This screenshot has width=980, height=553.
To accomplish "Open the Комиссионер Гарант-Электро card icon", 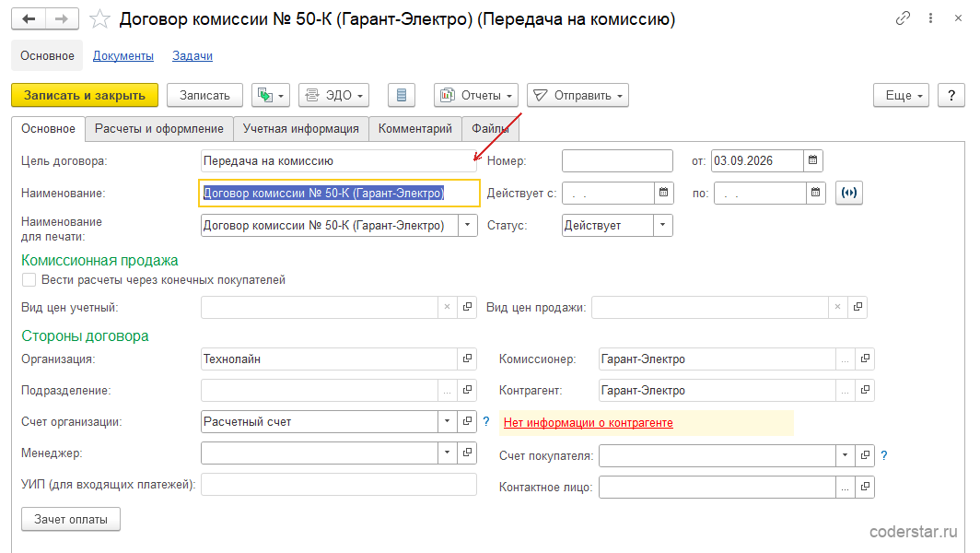I will point(865,359).
